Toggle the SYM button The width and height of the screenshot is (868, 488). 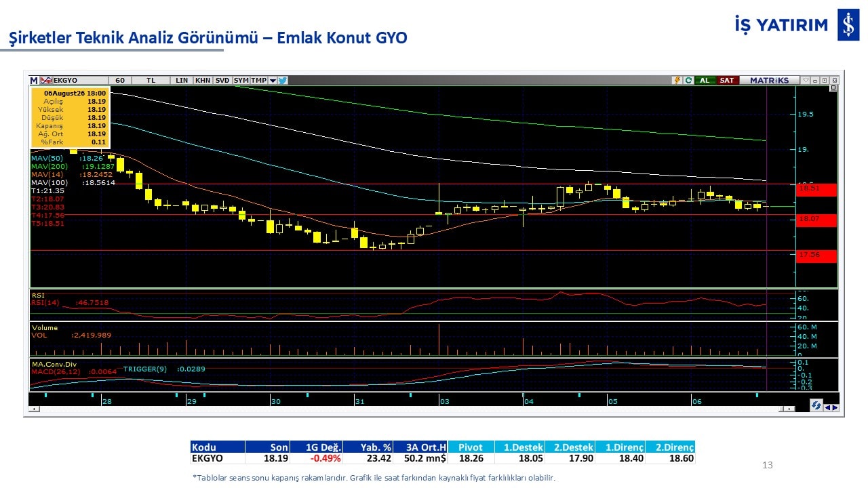click(241, 80)
